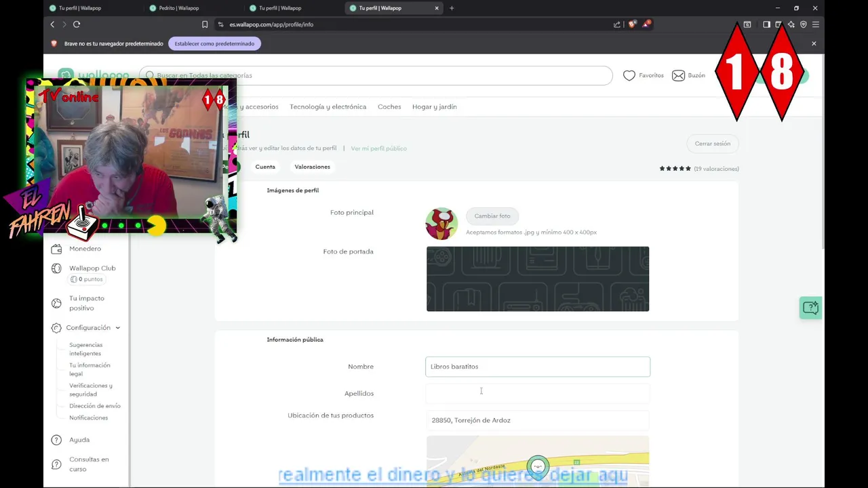Click the profile avatar photo
This screenshot has height=488, width=868.
[441, 224]
